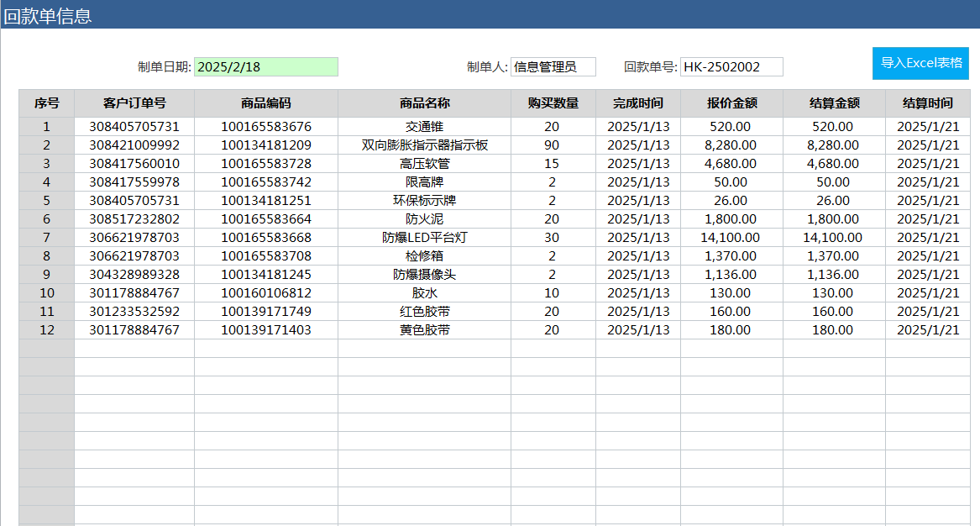
Task: Click the 导入Excel表格 button
Action: pos(920,63)
